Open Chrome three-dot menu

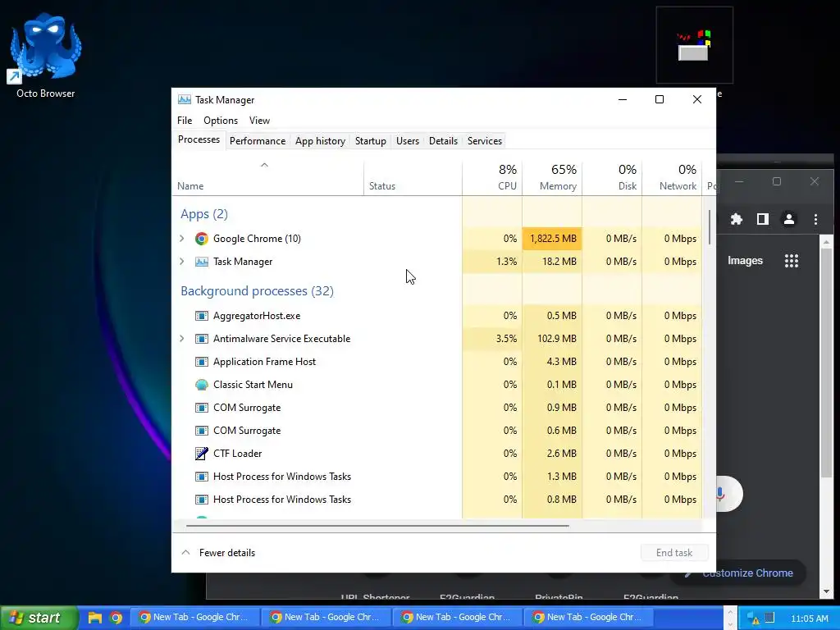coord(815,219)
